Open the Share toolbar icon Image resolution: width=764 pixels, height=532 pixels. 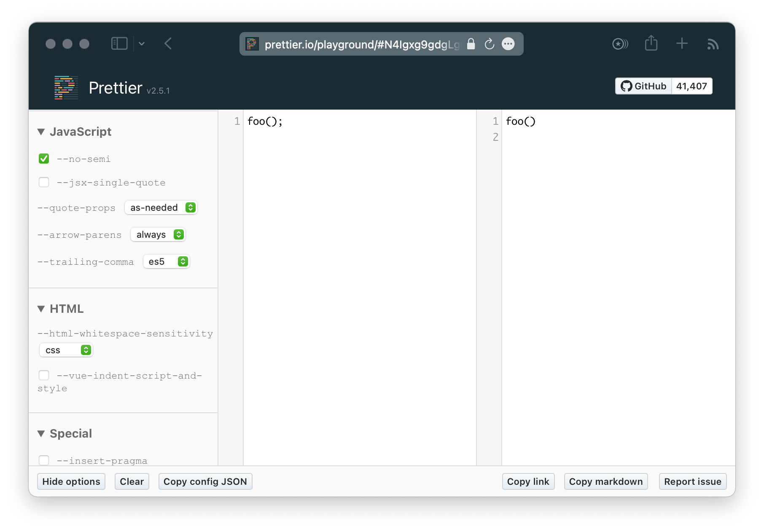pyautogui.click(x=651, y=43)
